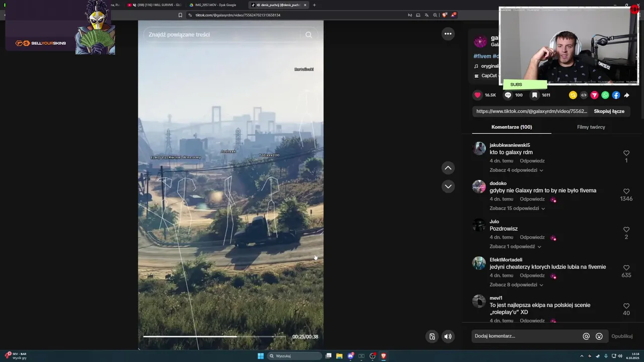Open a new browser tab
The width and height of the screenshot is (644, 362).
(x=314, y=5)
